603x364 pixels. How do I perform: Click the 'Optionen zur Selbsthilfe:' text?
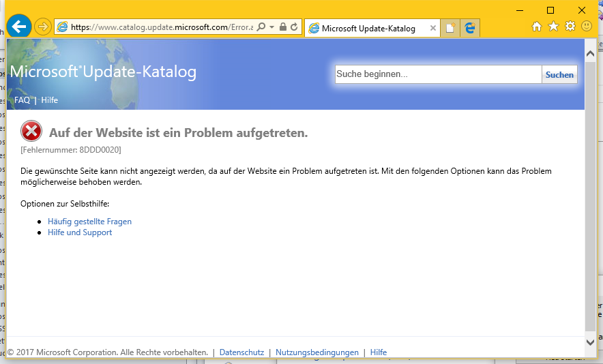click(x=65, y=204)
